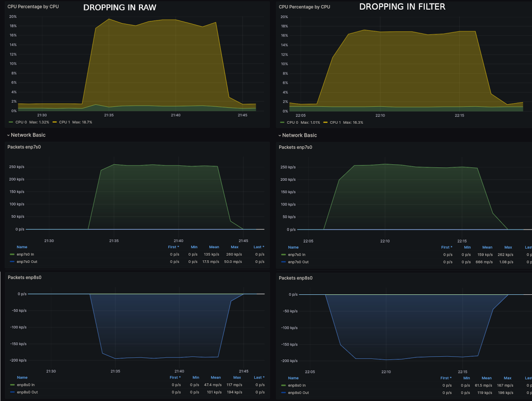The image size is (532, 401).
Task: Click the green enp8s0 In series color icon in the RAW dashboard
Action: 12,385
